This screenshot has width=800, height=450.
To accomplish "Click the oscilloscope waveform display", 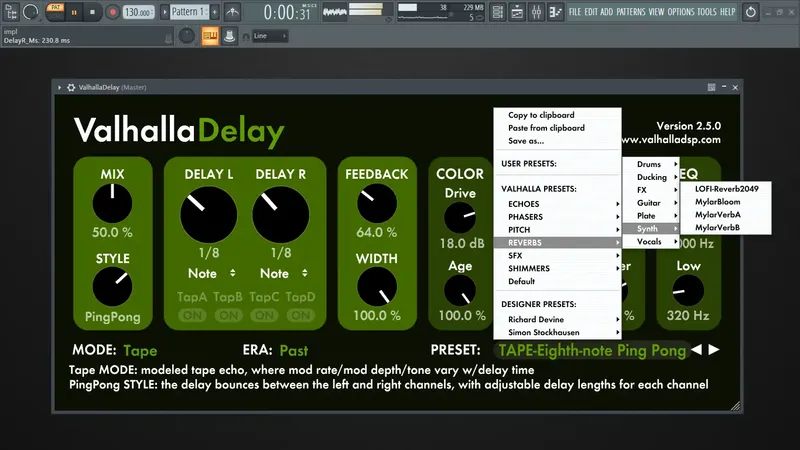I will pyautogui.click(x=335, y=12).
